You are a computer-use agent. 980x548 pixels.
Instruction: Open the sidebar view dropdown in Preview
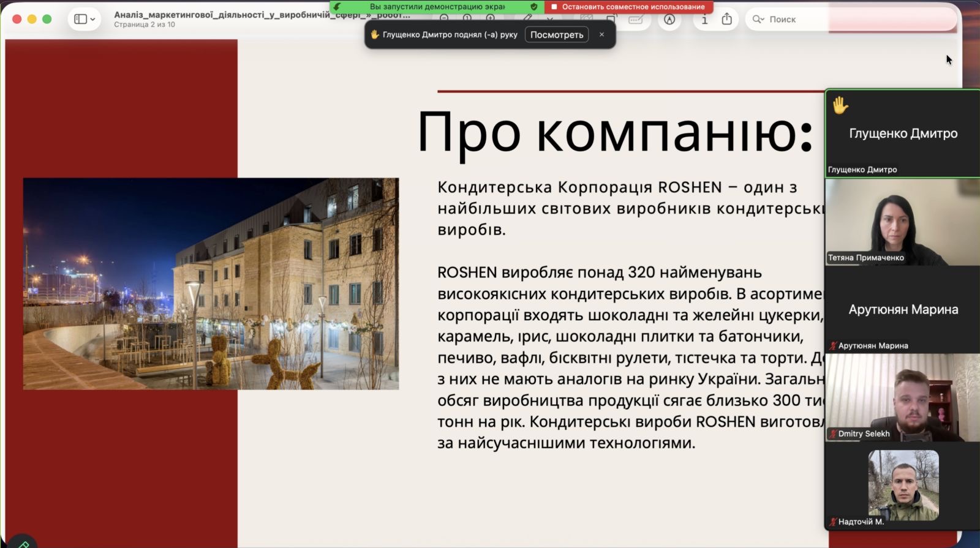click(85, 19)
